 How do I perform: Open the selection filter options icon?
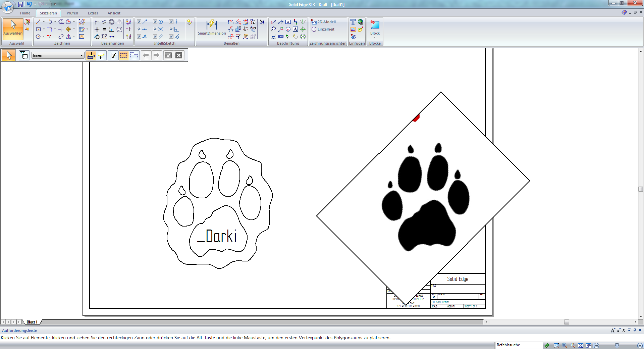coord(24,55)
